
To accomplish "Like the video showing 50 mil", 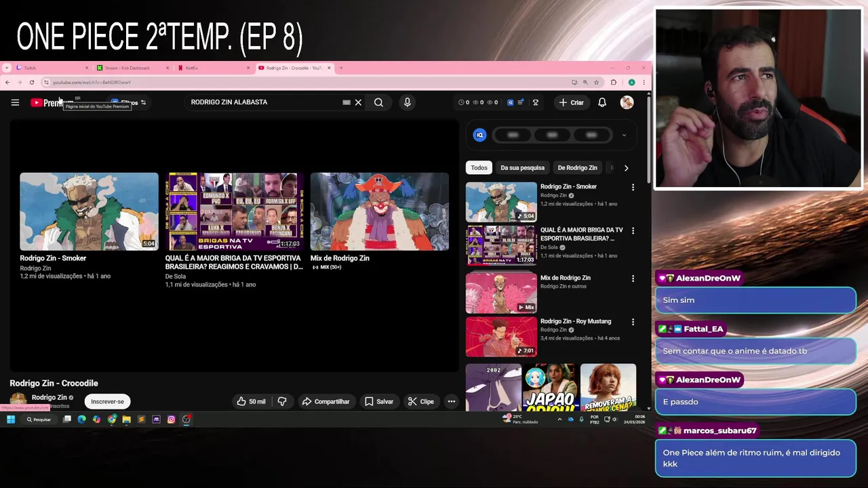I will [x=250, y=401].
